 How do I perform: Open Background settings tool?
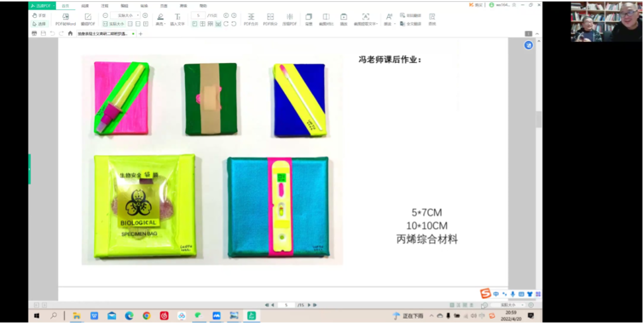coord(309,19)
